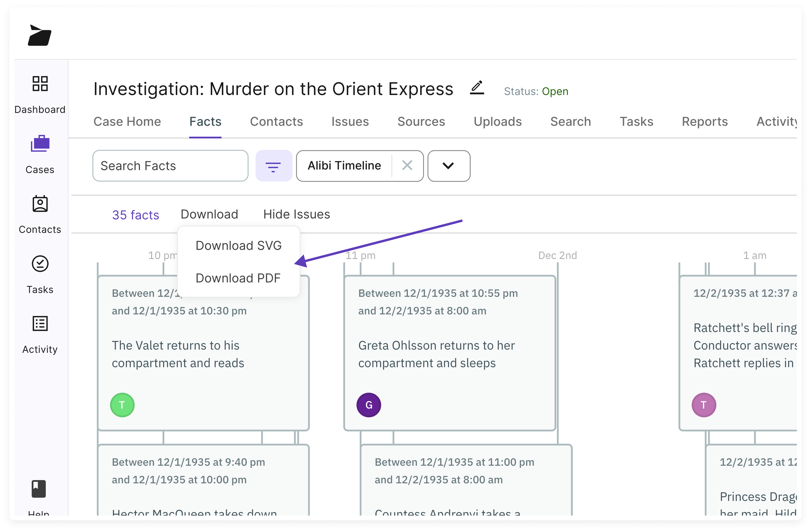Toggle the purple filter icon button
The height and width of the screenshot is (532, 811).
(x=273, y=166)
